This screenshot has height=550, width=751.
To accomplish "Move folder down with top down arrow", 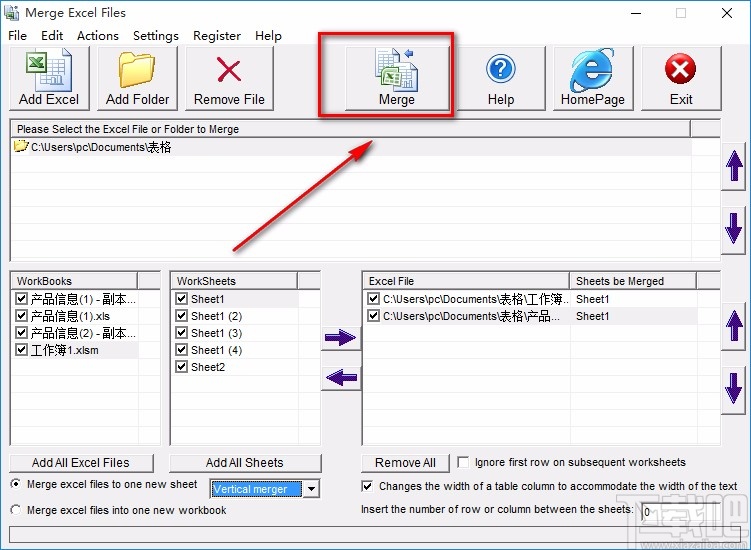I will coord(734,228).
